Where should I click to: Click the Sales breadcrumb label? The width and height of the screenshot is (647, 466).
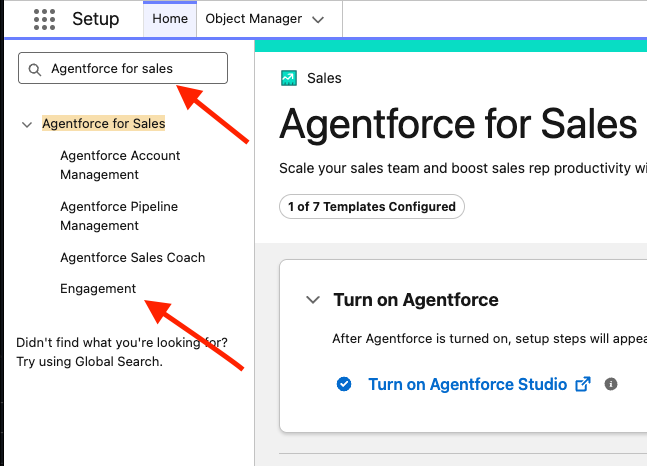click(324, 78)
